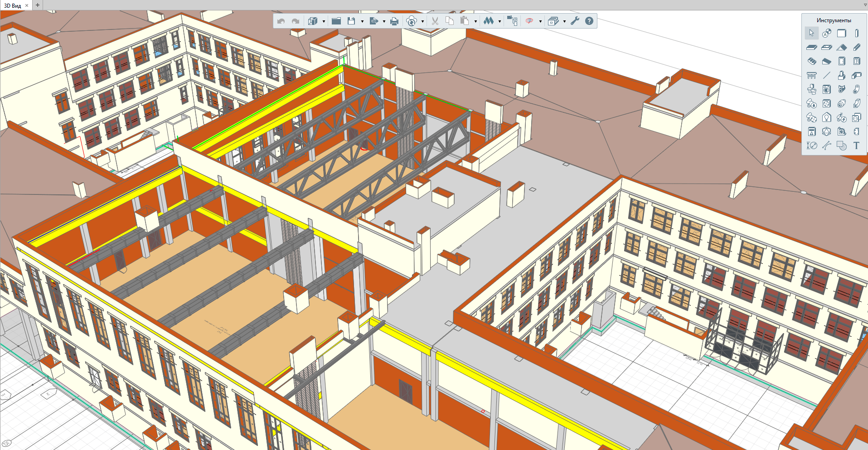
Task: Switch to the 3D Вид tab
Action: (13, 5)
